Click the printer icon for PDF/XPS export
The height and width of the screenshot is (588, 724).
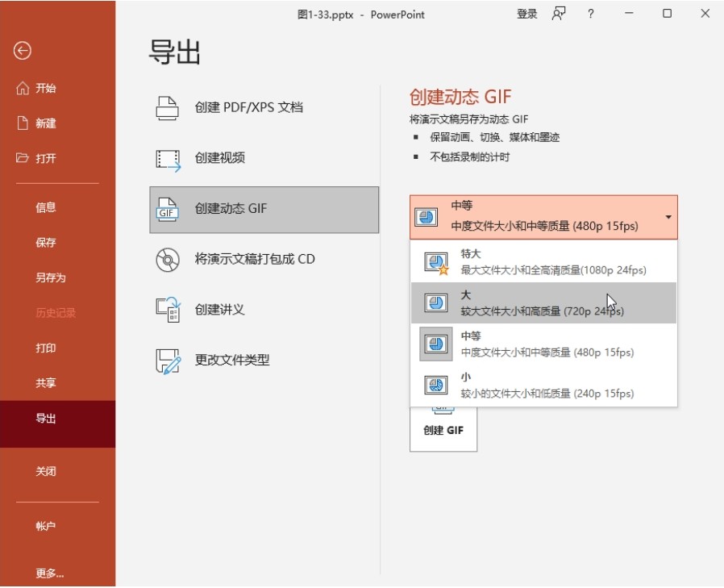coord(167,107)
